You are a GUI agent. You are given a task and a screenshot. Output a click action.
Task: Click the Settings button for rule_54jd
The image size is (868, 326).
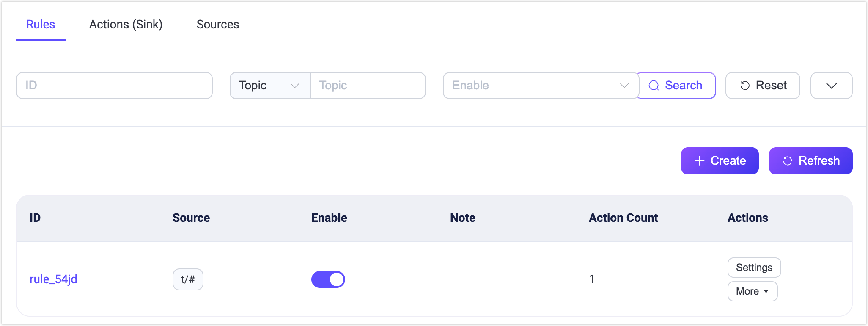tap(754, 268)
